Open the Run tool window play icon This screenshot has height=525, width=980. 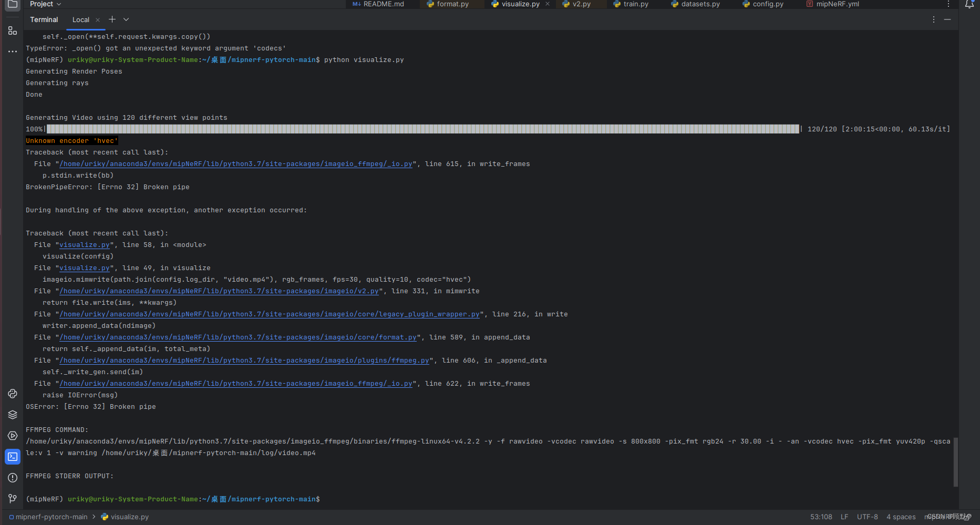12,436
